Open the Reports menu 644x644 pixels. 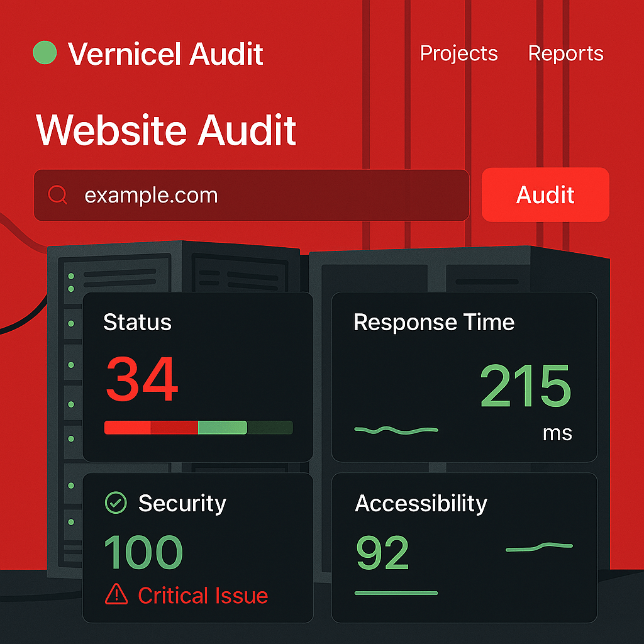click(565, 54)
